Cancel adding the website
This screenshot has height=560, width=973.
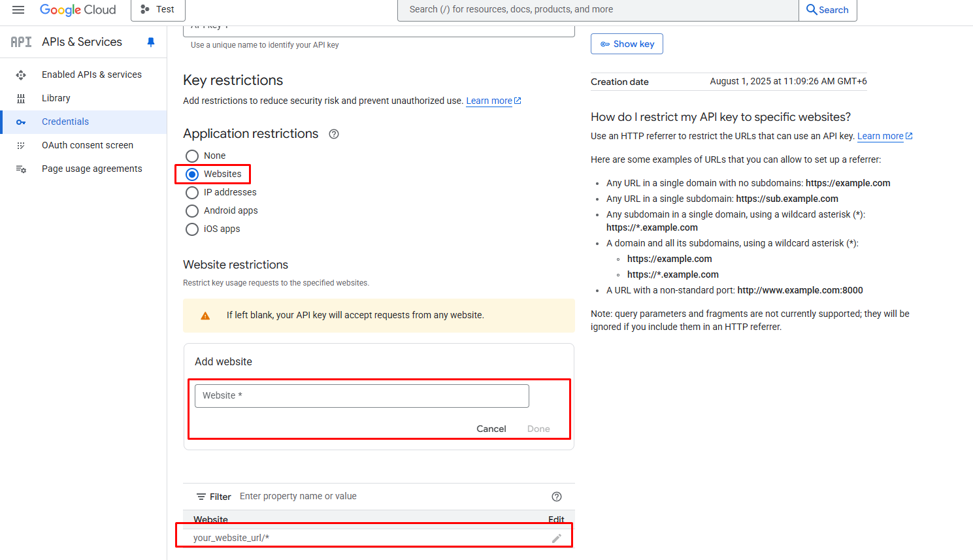(x=491, y=429)
